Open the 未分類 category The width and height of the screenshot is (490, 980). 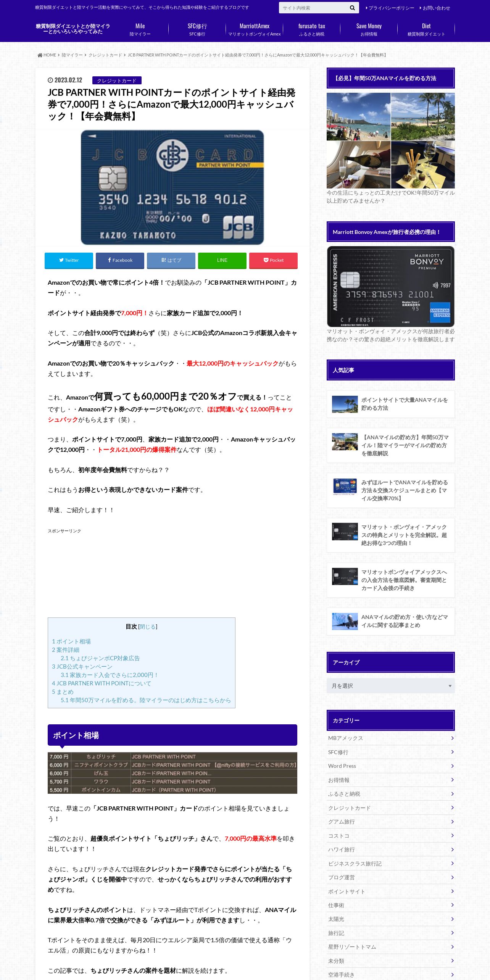click(x=391, y=961)
